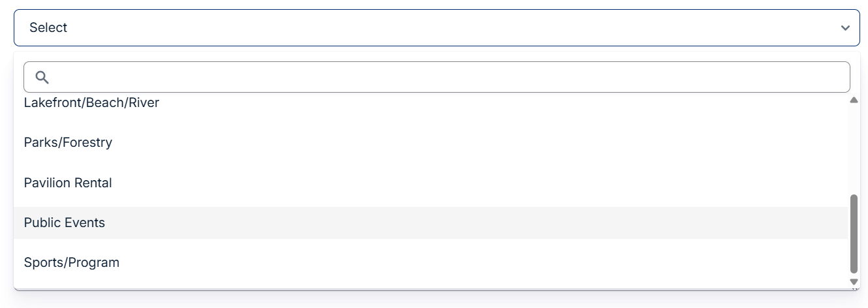This screenshot has height=308, width=868.
Task: Click the "Select" placeholder text
Action: 48,28
